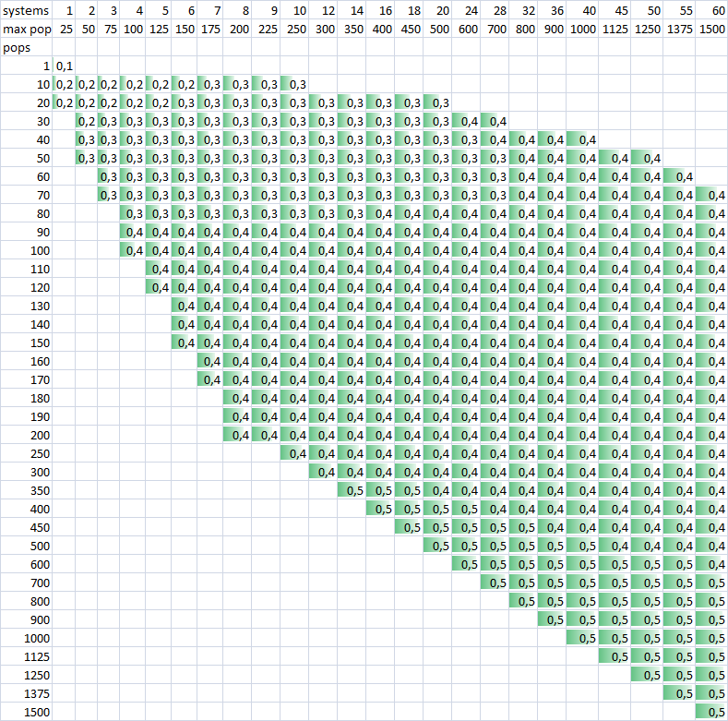Select row 50's 0,4 under max pop 1250

pos(647,159)
